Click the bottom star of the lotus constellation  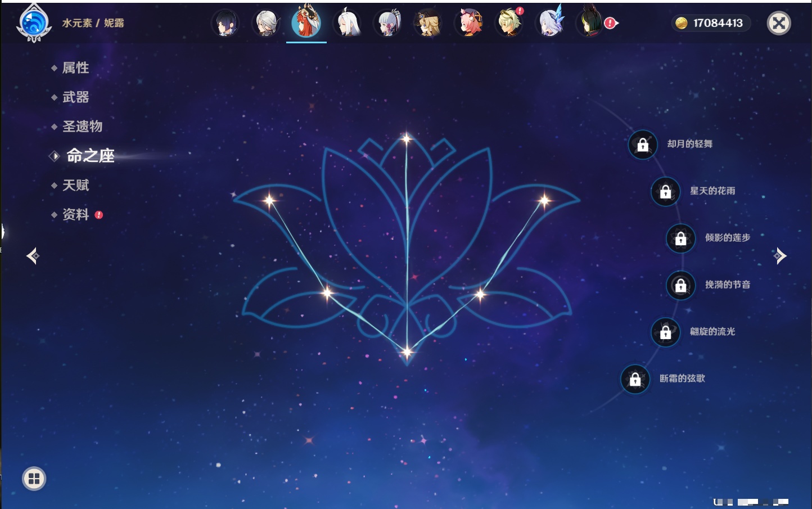coord(407,352)
